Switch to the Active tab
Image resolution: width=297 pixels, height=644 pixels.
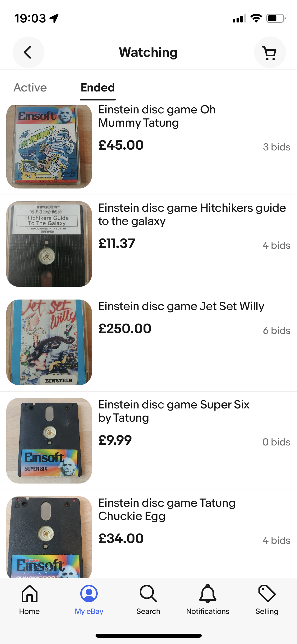[30, 88]
